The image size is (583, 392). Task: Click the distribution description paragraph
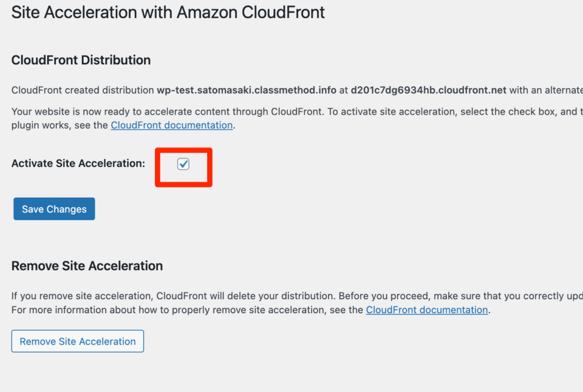click(243, 89)
